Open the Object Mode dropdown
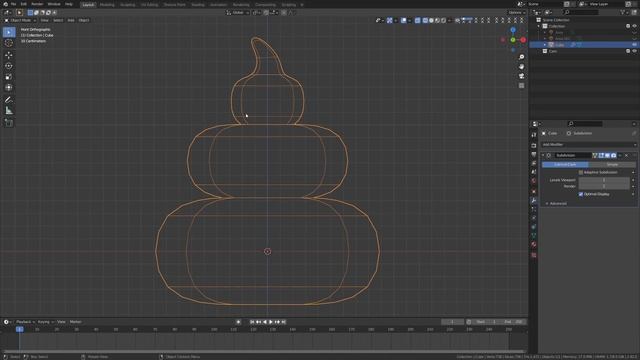Screen dimensions: 640x360 coord(20,20)
